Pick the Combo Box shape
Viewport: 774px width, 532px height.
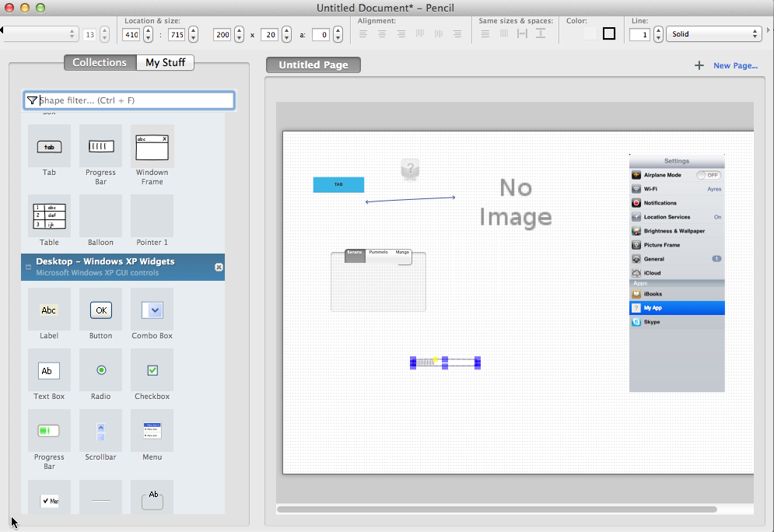coord(152,310)
